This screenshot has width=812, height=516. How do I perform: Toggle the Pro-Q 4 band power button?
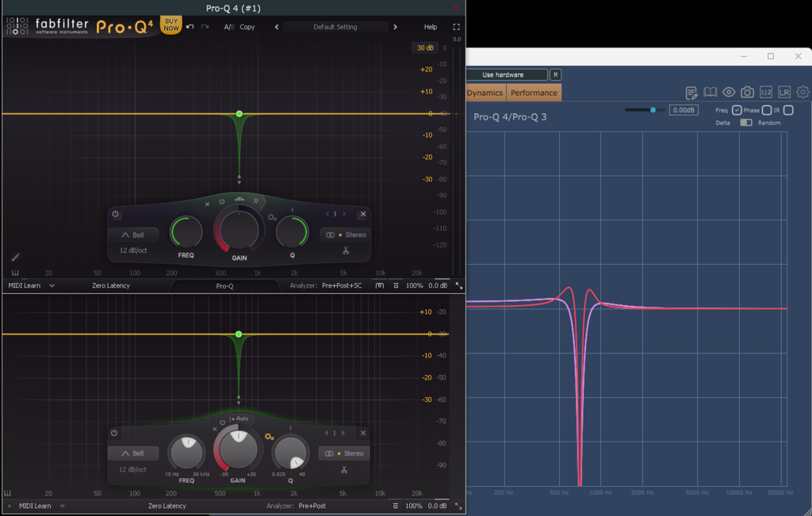pyautogui.click(x=115, y=214)
